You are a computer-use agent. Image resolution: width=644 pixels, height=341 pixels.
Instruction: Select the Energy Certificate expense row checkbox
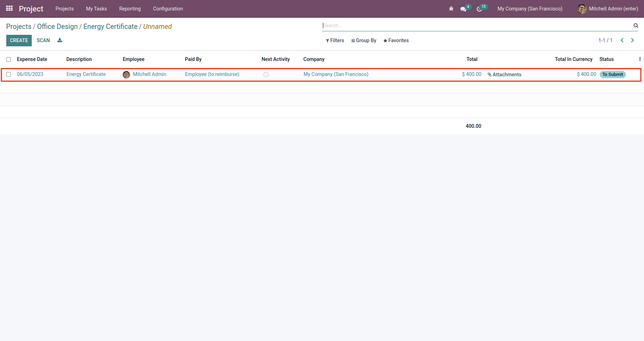click(9, 74)
